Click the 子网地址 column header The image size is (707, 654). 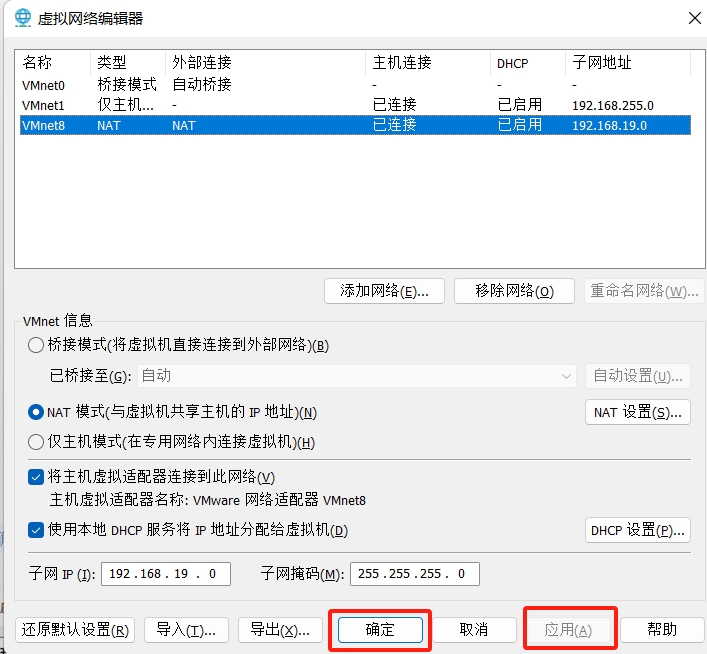(628, 62)
